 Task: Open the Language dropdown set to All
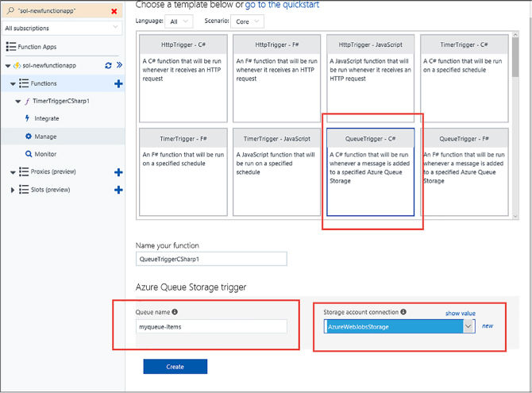179,21
